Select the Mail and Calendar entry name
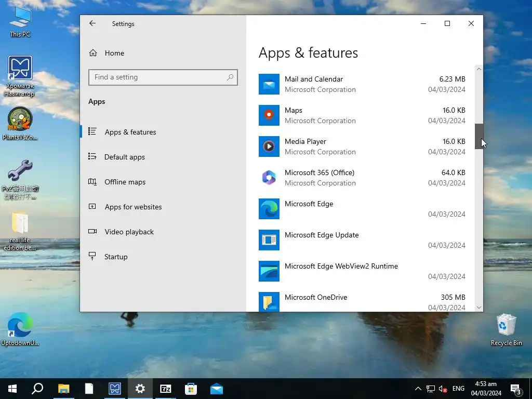The height and width of the screenshot is (399, 532). (x=313, y=79)
